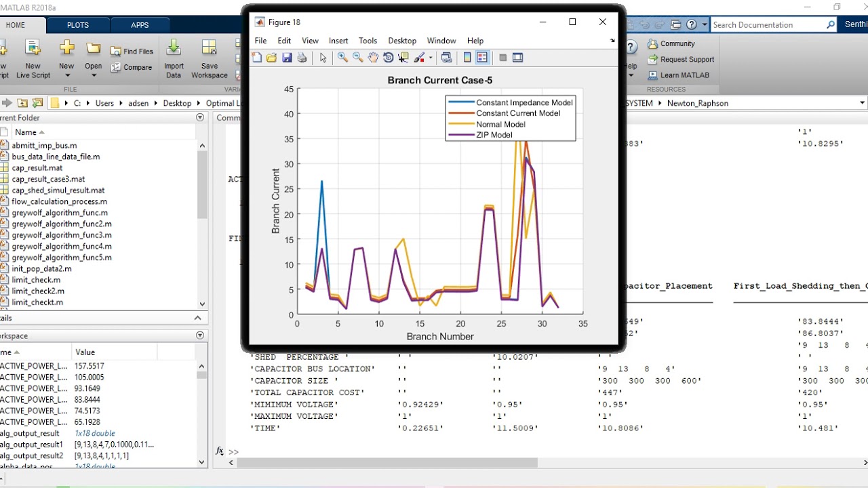Click Hide Plot Tools icon in Figure 18
Image resolution: width=868 pixels, height=488 pixels.
click(503, 58)
